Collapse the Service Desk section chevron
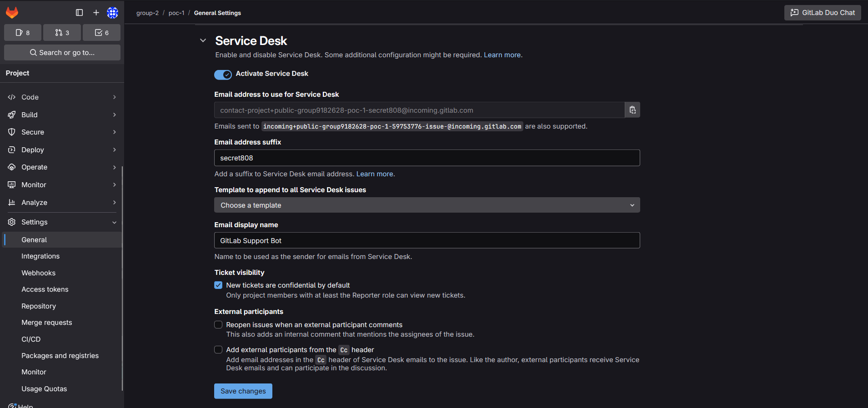 pos(203,41)
